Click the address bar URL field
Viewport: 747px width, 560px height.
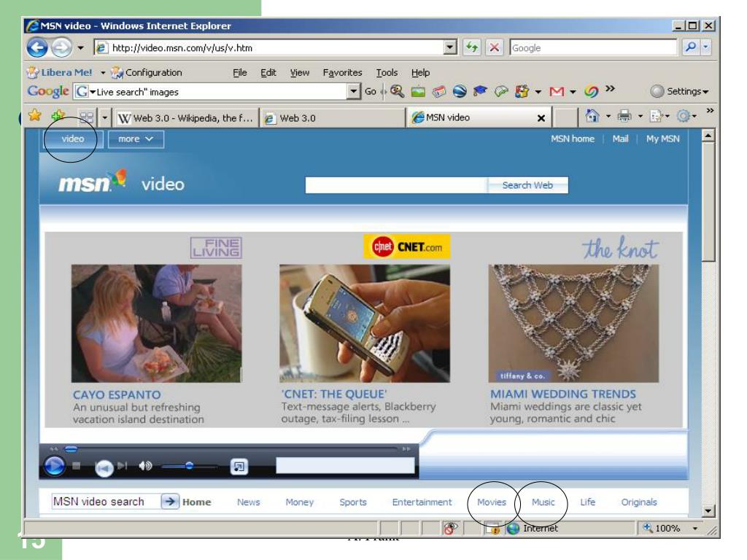268,47
